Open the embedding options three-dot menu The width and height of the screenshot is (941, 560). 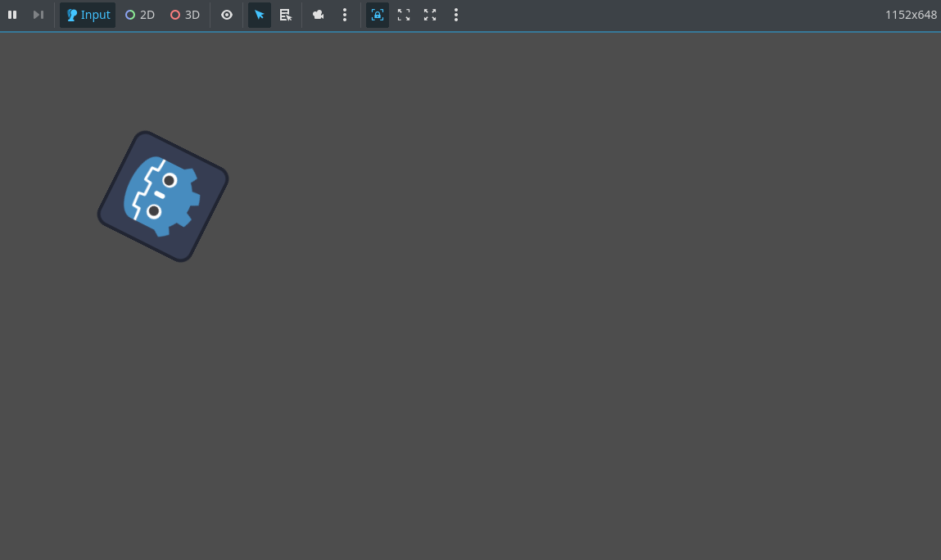coord(456,15)
